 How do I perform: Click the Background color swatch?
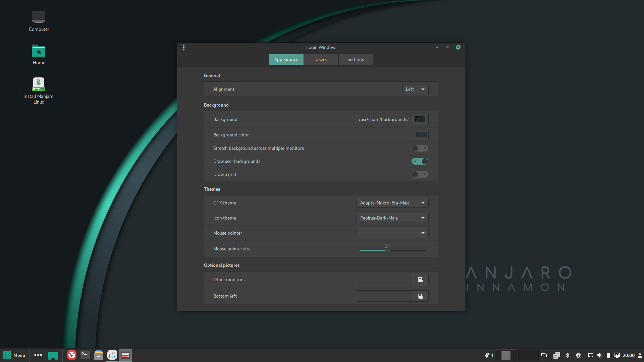(x=421, y=135)
